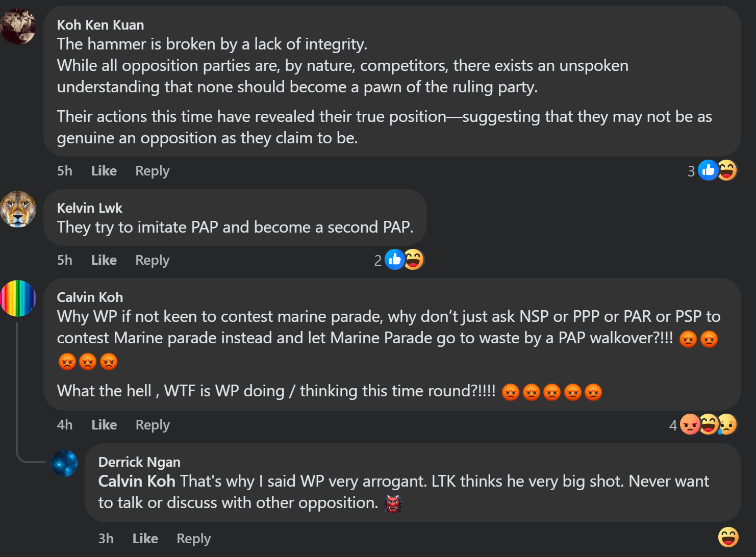
Task: Like Calvin Koh's comment
Action: (x=104, y=425)
